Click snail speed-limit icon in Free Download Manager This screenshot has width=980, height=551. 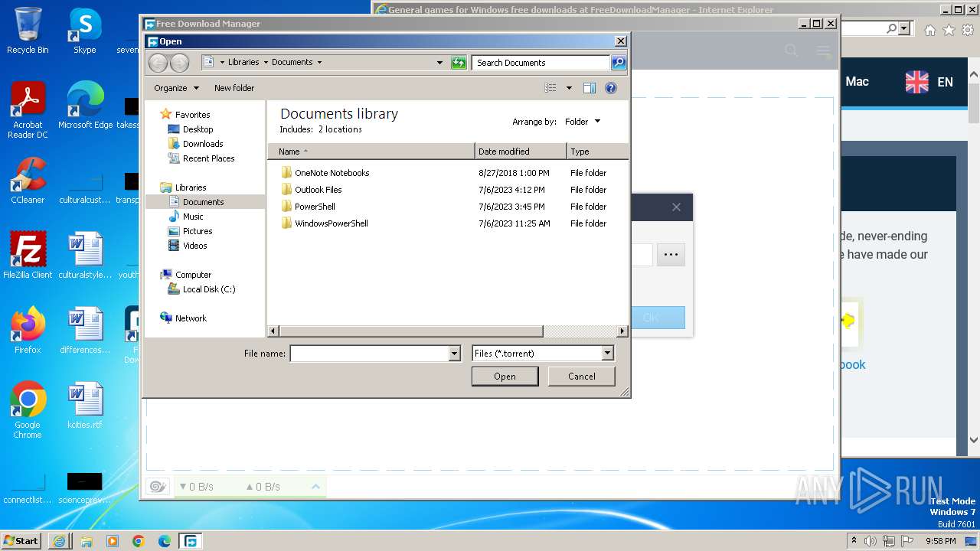coord(158,487)
